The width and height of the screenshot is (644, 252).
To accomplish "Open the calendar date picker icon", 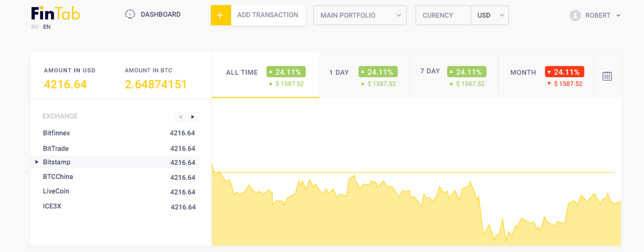I will (x=607, y=76).
